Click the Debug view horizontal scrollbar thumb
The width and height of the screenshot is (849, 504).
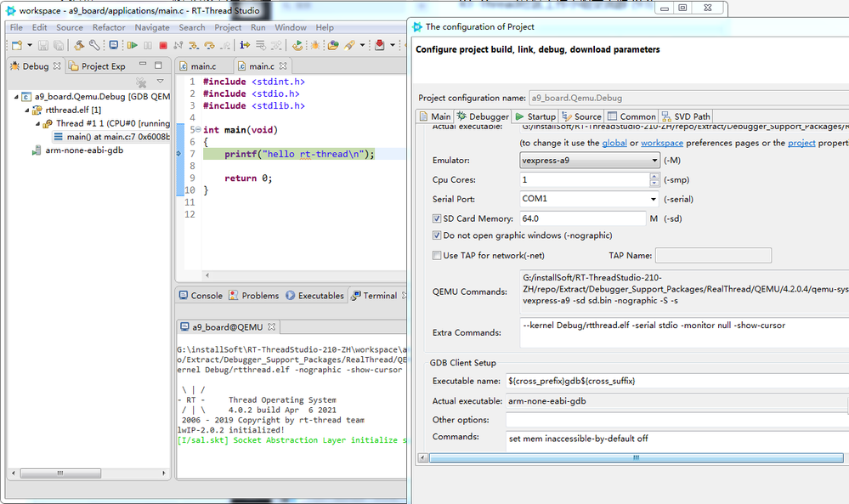coord(60,473)
